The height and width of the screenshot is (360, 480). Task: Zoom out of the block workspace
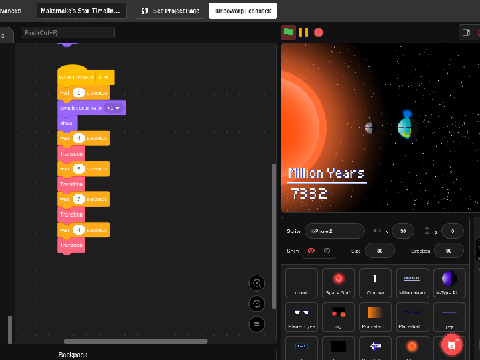point(257,304)
